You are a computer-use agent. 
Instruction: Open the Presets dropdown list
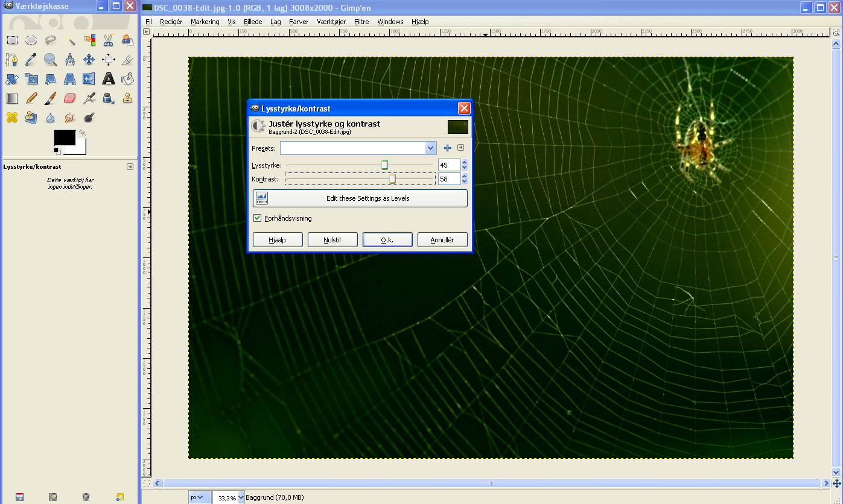(x=430, y=148)
